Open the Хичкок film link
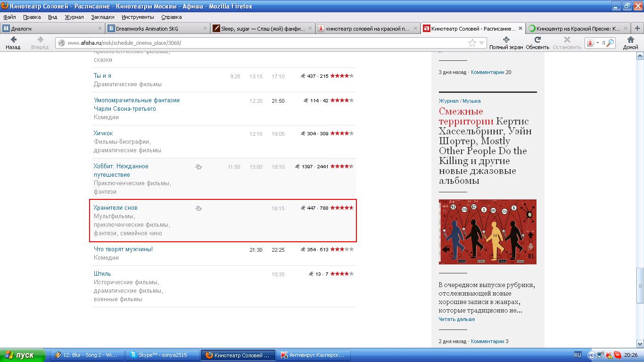The height and width of the screenshot is (362, 644). (103, 133)
